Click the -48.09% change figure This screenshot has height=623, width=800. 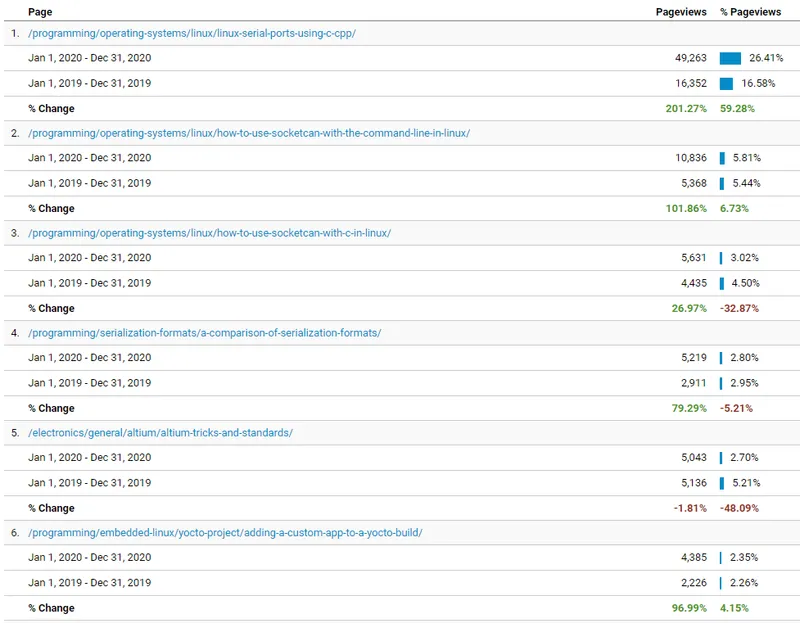coord(739,508)
